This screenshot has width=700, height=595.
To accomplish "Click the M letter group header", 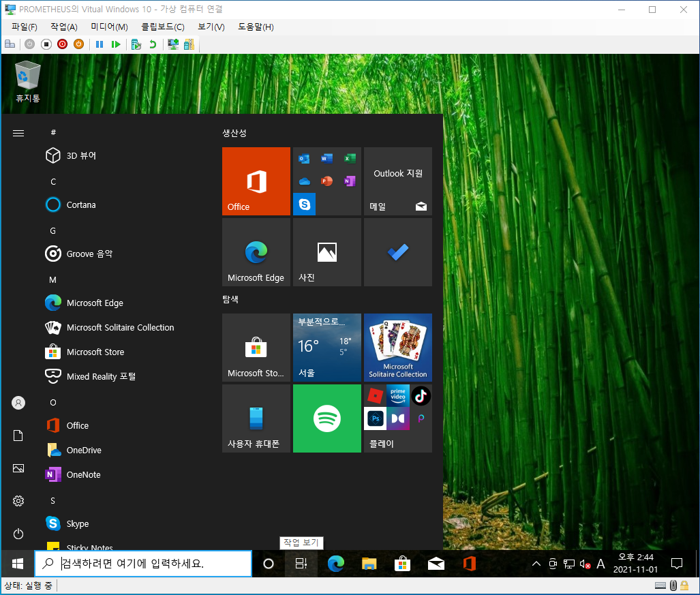I will (52, 280).
